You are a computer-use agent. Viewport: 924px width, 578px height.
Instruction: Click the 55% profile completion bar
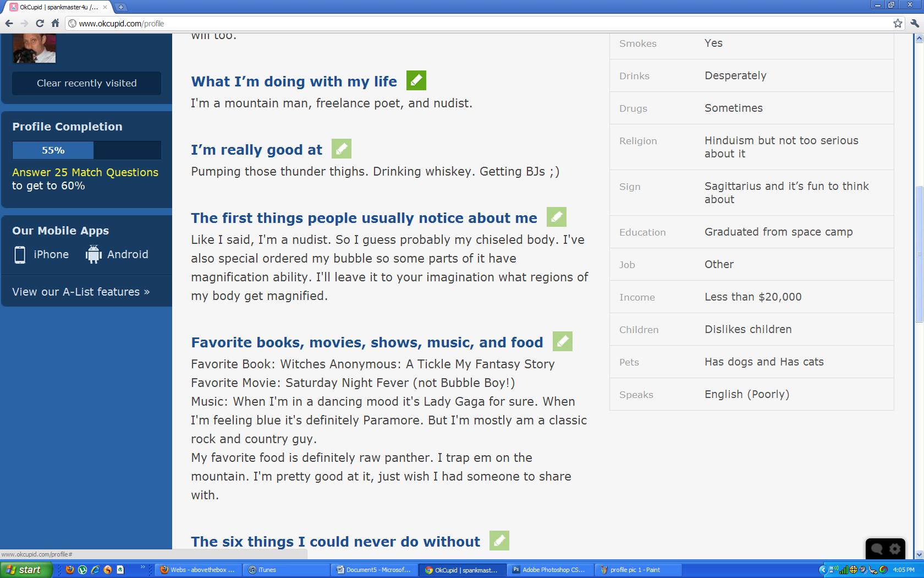tap(52, 150)
